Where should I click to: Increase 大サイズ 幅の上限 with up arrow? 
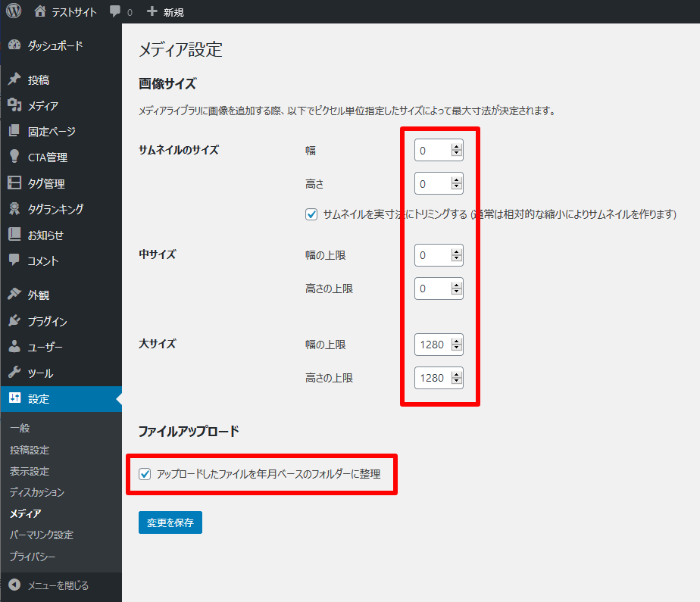[x=456, y=342]
